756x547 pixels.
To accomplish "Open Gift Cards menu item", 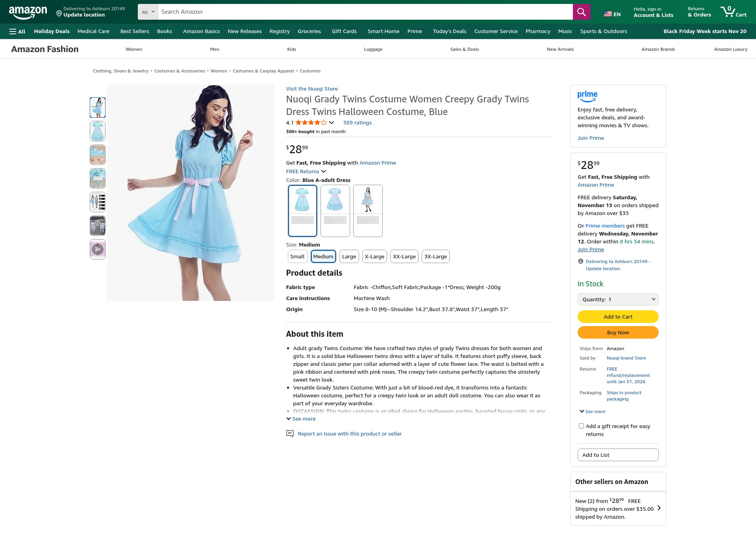I will 344,32.
